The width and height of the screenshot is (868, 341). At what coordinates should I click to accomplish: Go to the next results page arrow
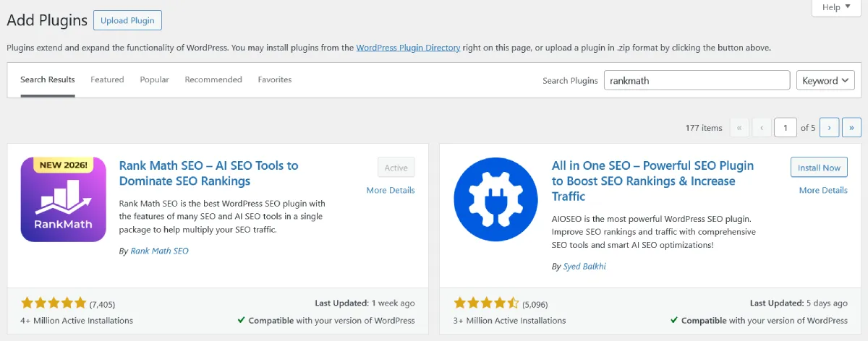click(x=829, y=128)
